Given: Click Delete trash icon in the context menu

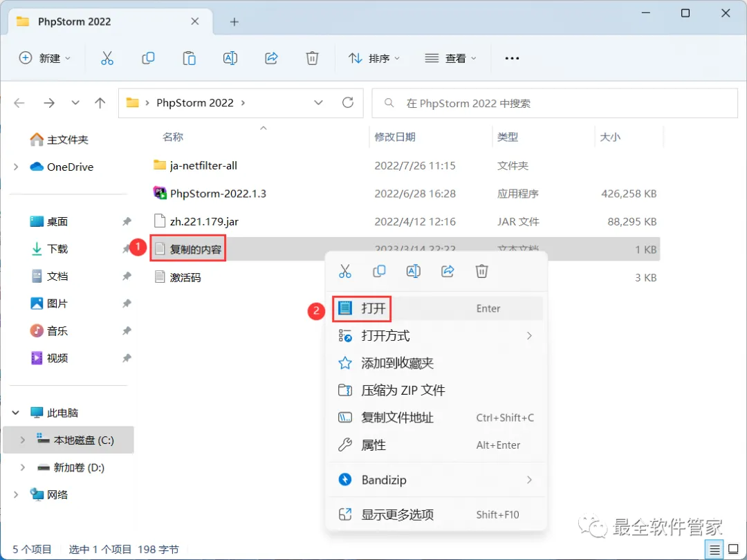Looking at the screenshot, I should 481,272.
